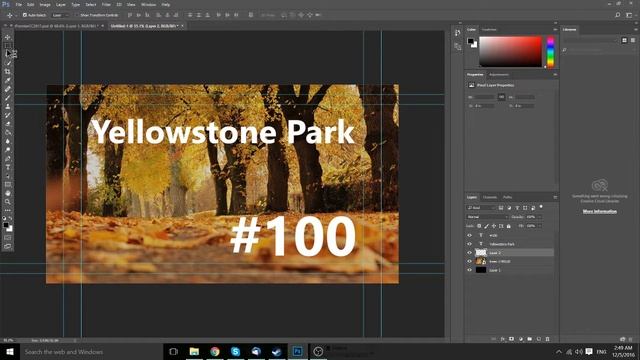
Task: Select the Clone Stamp tool
Action: [8, 106]
